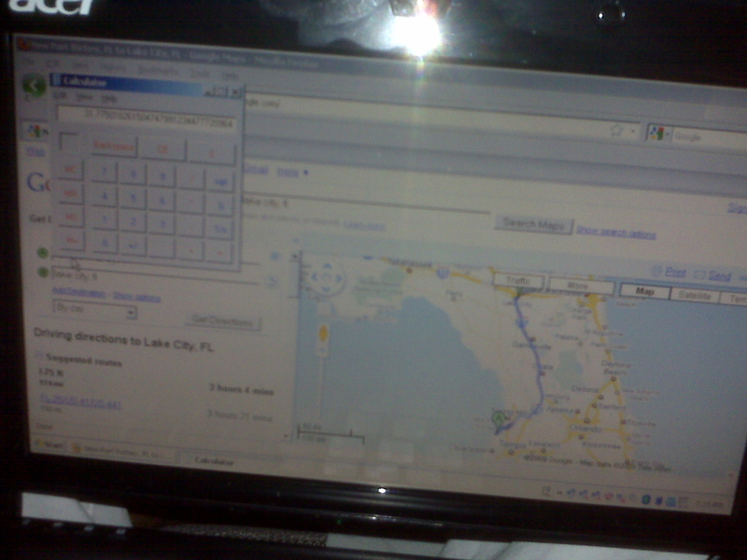Open the Calculator View menu
This screenshot has height=560, width=747.
pos(84,97)
